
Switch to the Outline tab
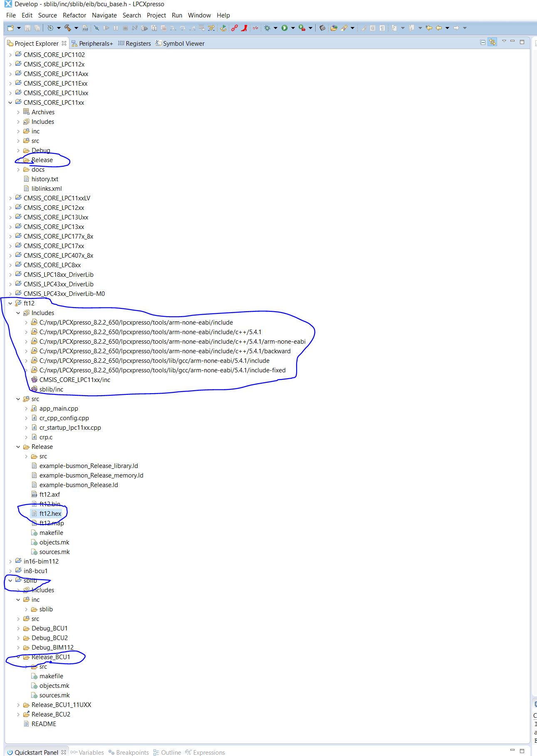pyautogui.click(x=167, y=752)
